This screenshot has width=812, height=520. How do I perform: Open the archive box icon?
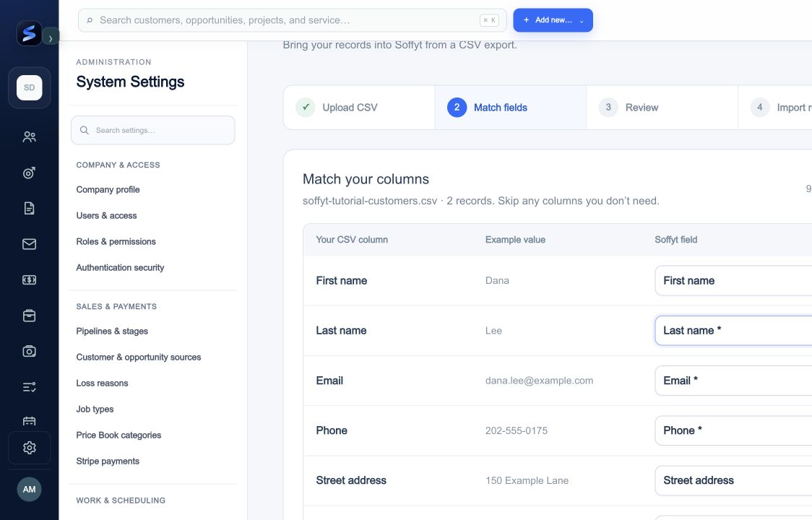29,316
